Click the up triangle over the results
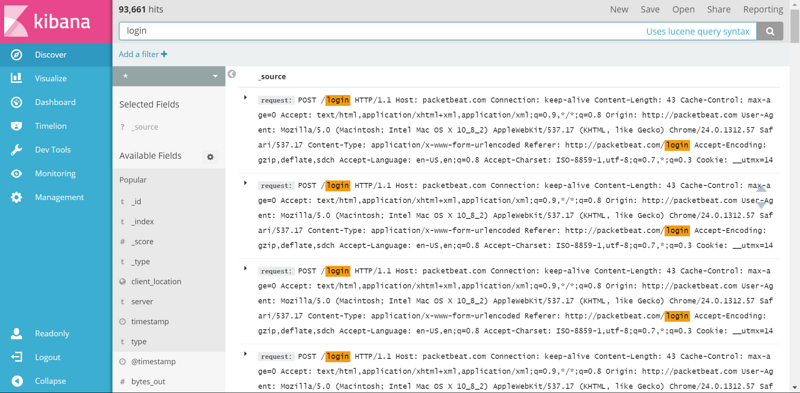The image size is (800, 393). 761,189
